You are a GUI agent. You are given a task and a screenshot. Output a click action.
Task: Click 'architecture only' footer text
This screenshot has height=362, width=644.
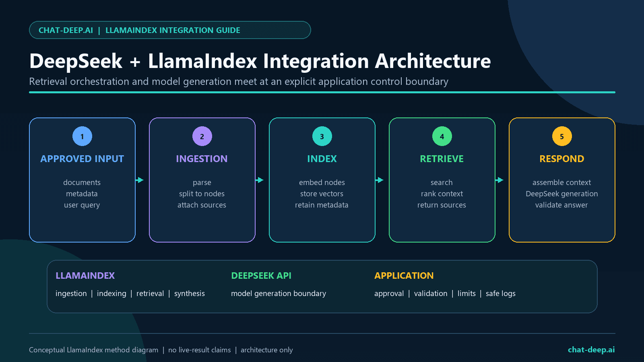click(x=267, y=350)
